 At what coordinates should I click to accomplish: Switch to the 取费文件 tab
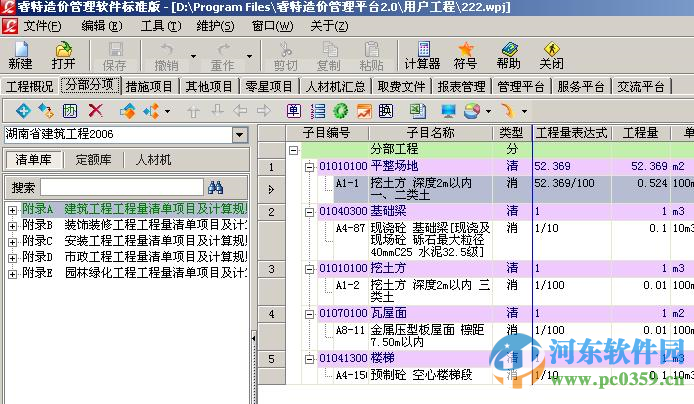401,86
